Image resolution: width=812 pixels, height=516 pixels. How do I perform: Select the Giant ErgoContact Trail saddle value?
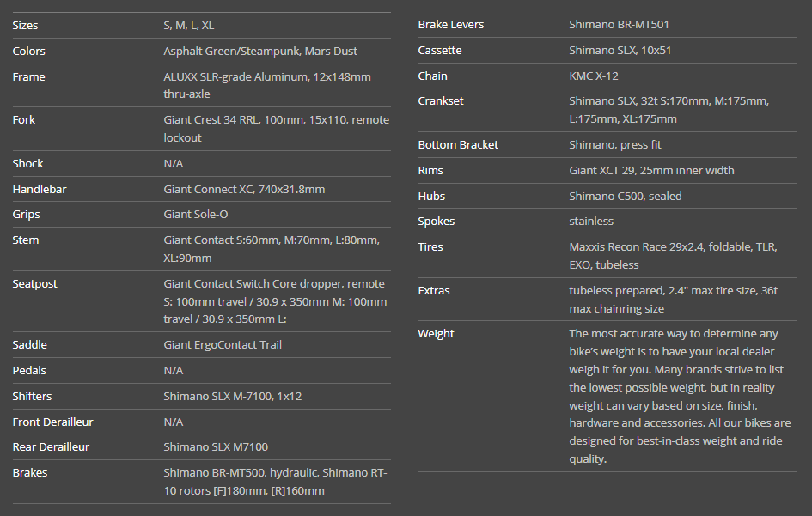click(223, 345)
